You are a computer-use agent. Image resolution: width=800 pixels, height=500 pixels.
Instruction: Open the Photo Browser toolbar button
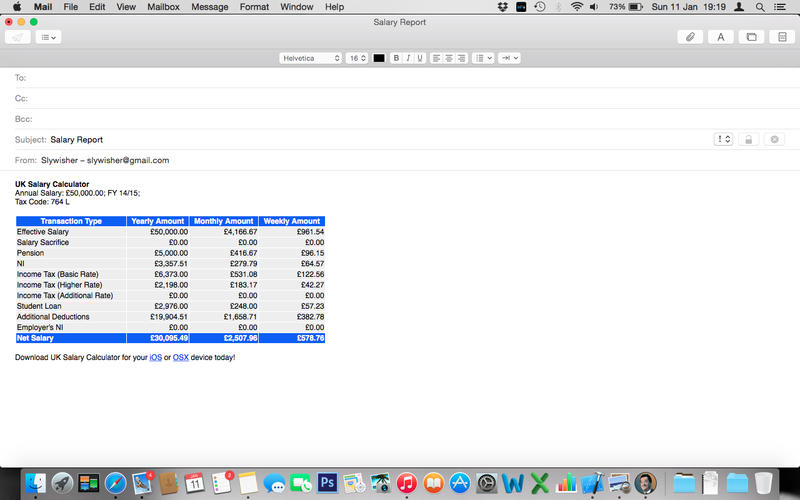click(x=751, y=37)
